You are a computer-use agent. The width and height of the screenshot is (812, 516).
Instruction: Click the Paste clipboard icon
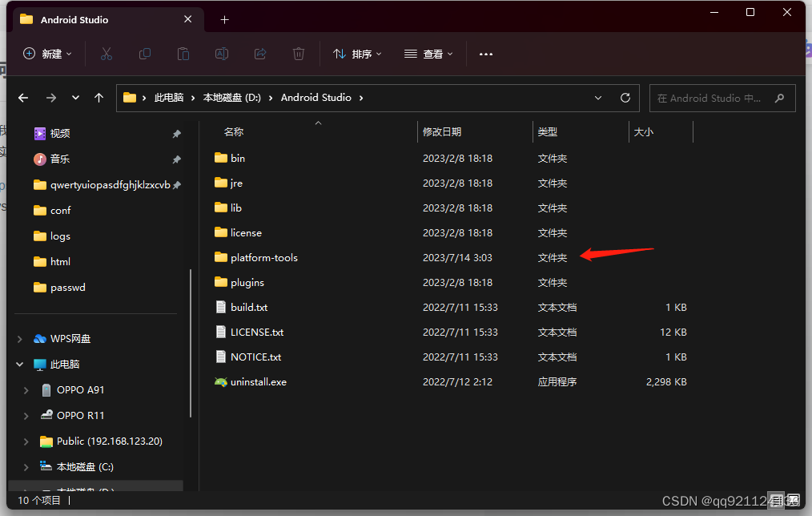[183, 54]
